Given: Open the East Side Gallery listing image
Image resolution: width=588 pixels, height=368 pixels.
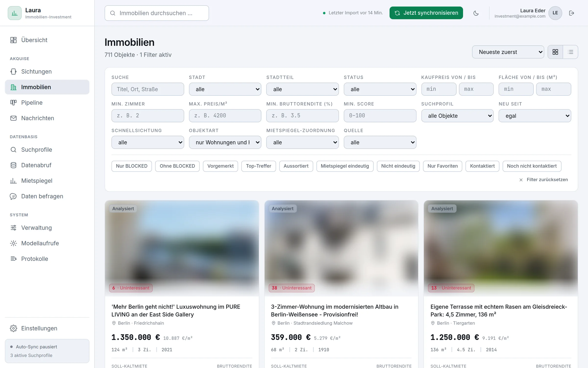Looking at the screenshot, I should point(182,248).
